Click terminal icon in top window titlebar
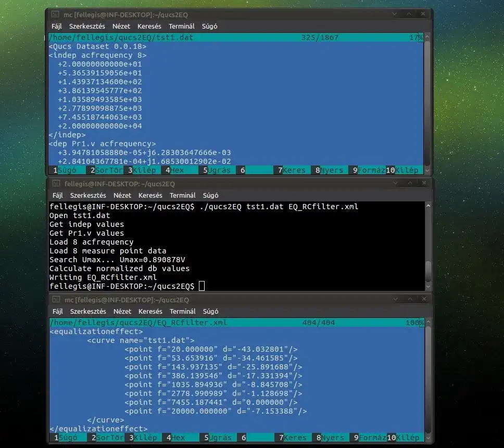Image resolution: width=504 pixels, height=448 pixels. pyautogui.click(x=55, y=15)
